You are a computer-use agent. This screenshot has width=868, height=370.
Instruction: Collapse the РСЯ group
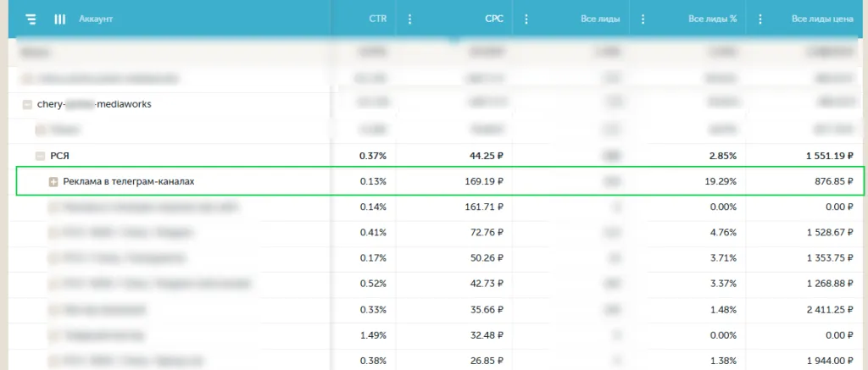40,156
